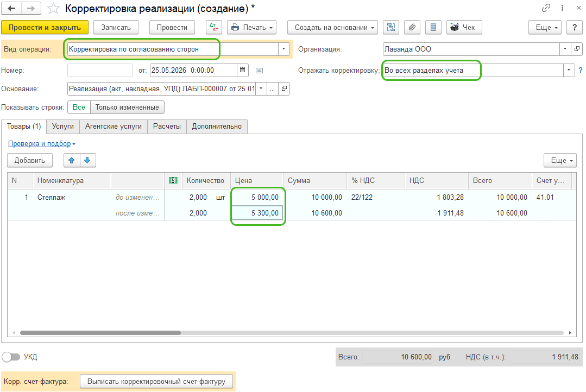This screenshot has width=586, height=392.
Task: Edit price after change 5 300,00
Action: (x=257, y=213)
